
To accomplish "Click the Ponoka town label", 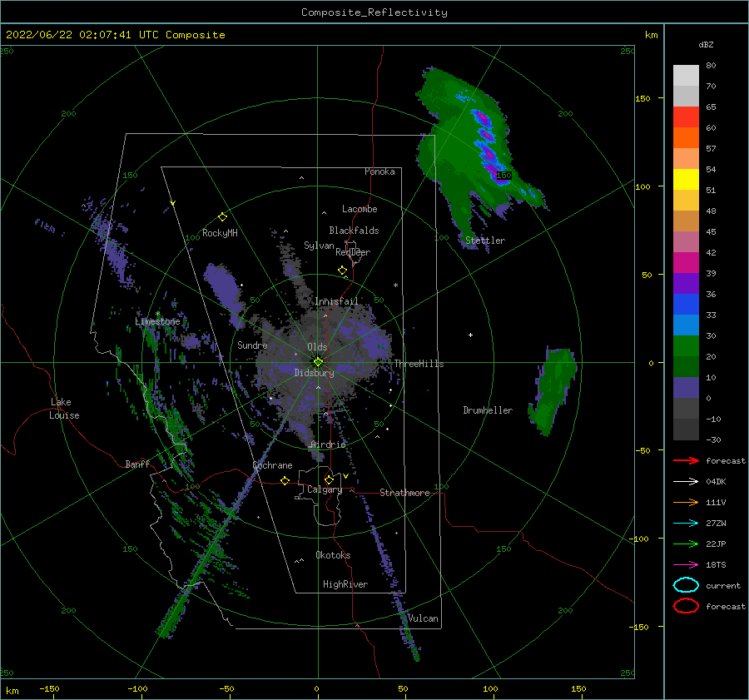I will click(379, 171).
